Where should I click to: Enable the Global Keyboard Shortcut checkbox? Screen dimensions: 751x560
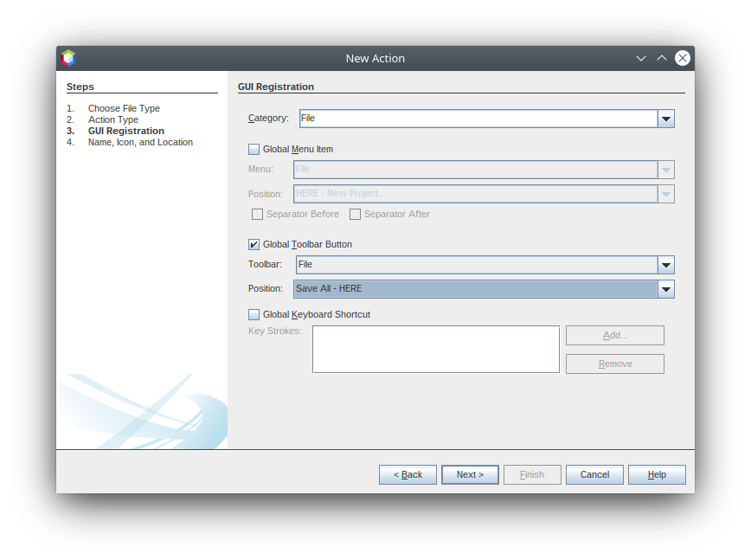click(254, 314)
